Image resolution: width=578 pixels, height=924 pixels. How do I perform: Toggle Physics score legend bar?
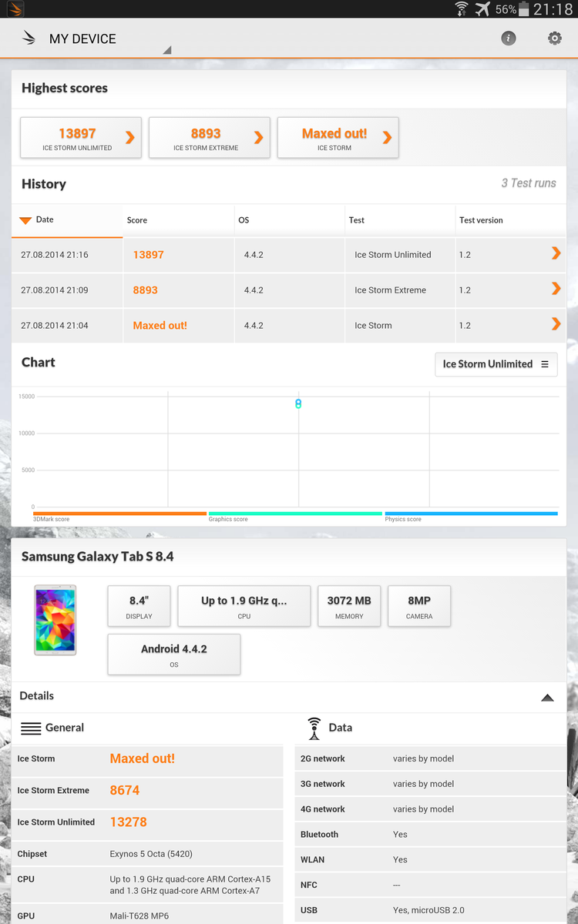(471, 514)
